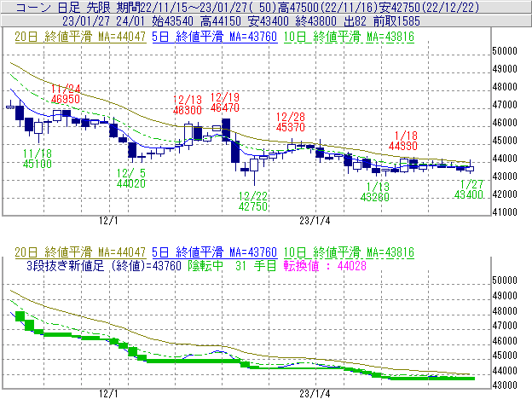Click the period high 高47500(22/11/16)
The width and height of the screenshot is (532, 405).
pos(329,7)
